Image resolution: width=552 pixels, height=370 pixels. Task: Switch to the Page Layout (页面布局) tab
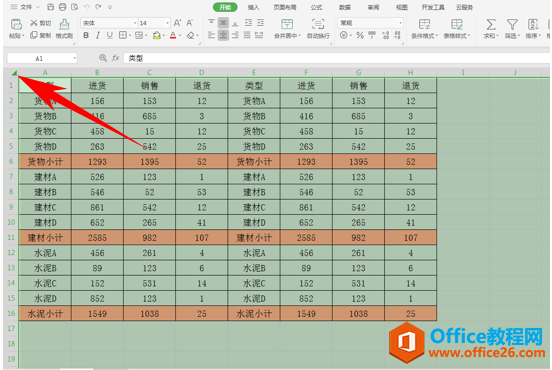(284, 7)
